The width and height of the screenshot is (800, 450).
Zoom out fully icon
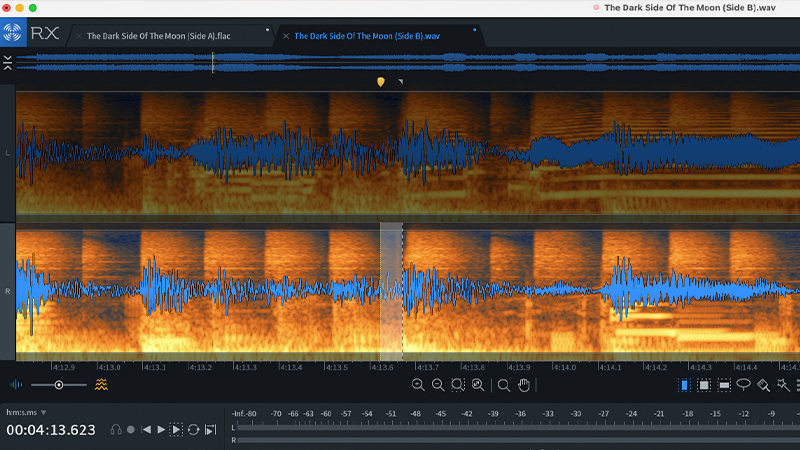click(478, 385)
